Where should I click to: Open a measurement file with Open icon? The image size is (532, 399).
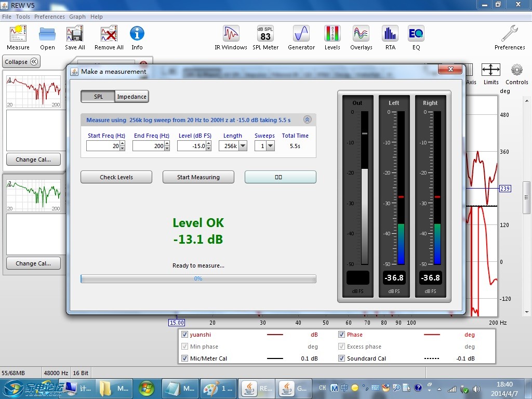pyautogui.click(x=47, y=37)
